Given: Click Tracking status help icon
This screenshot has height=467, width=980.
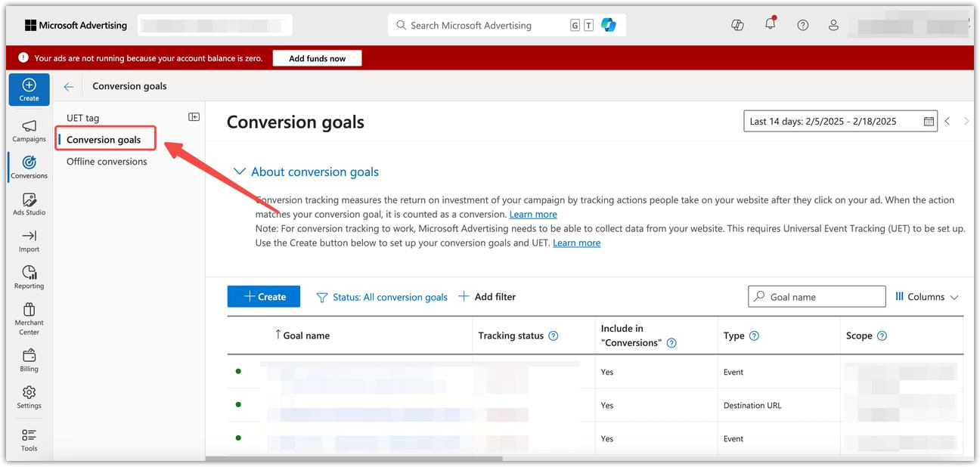Looking at the screenshot, I should [553, 336].
